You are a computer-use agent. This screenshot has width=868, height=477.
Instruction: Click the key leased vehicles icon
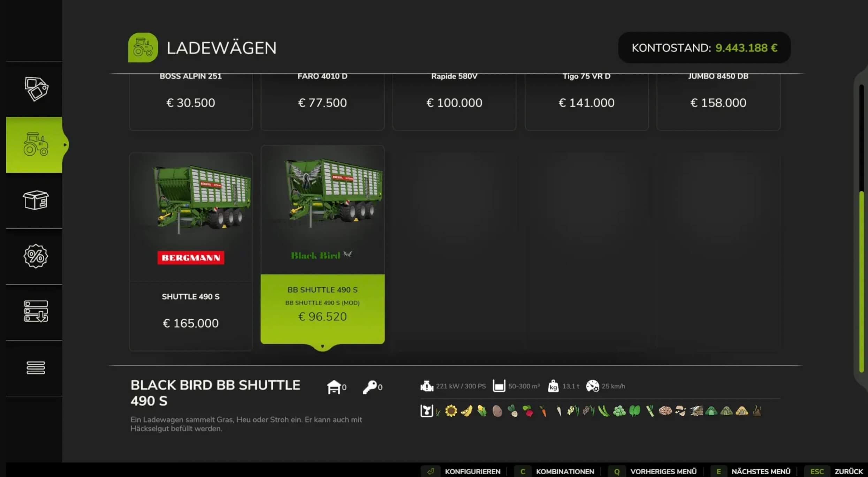[x=370, y=387]
